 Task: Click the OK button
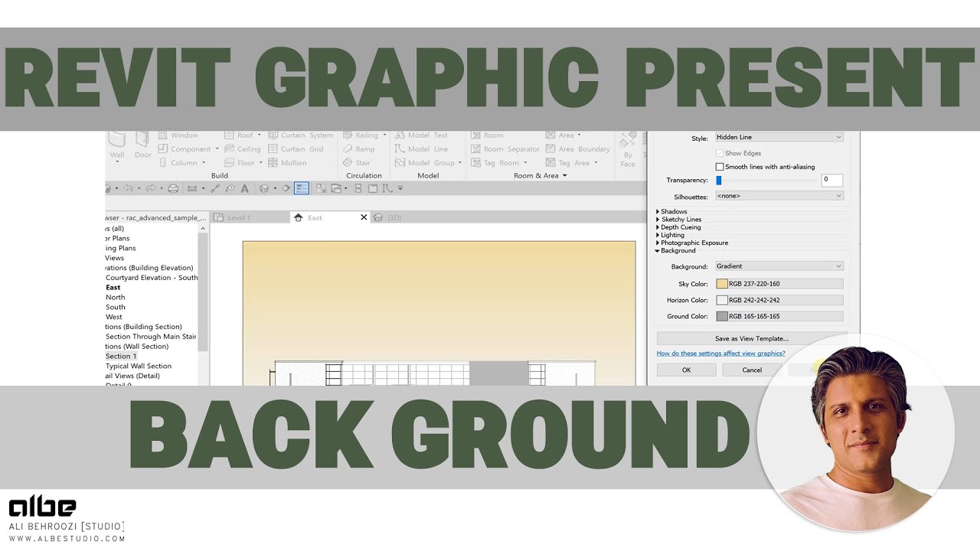pyautogui.click(x=687, y=370)
